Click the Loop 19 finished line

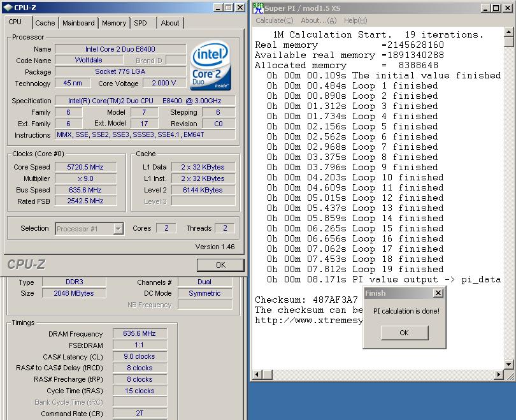coord(355,269)
